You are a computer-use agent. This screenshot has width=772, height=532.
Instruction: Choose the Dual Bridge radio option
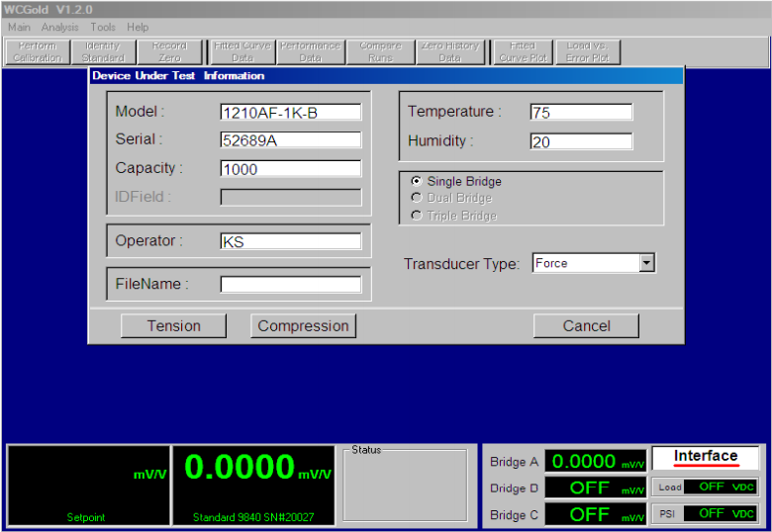coord(417,199)
